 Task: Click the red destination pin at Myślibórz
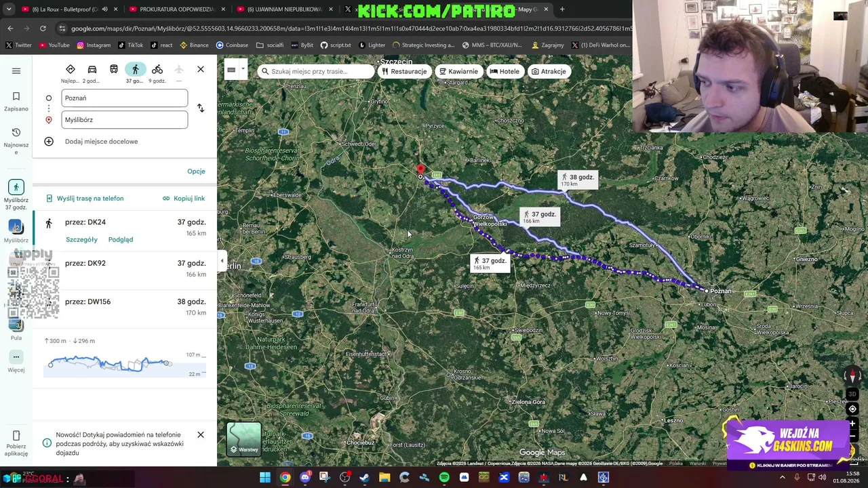[420, 169]
